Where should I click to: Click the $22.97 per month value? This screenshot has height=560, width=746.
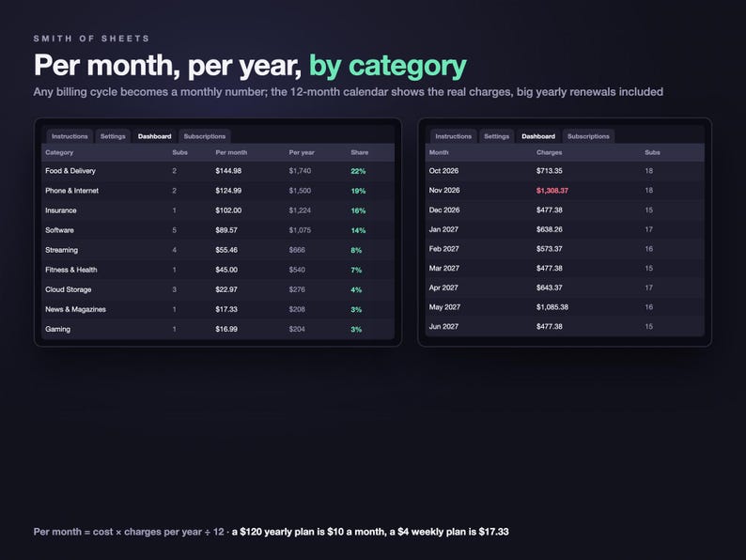226,289
